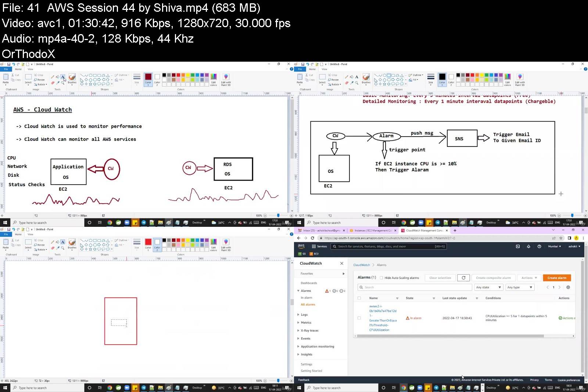Screen dimensions: 588x392
Task: Click the CloudWatch breadcrumb link
Action: pos(362,265)
